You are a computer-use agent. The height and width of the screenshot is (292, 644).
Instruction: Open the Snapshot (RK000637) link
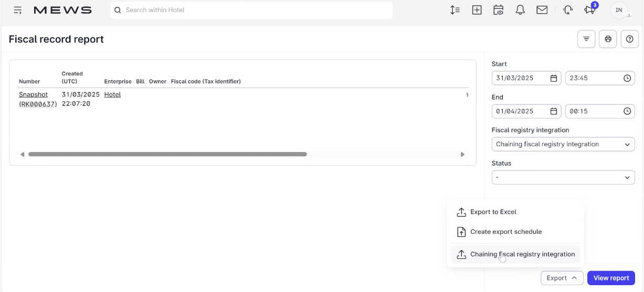point(38,99)
